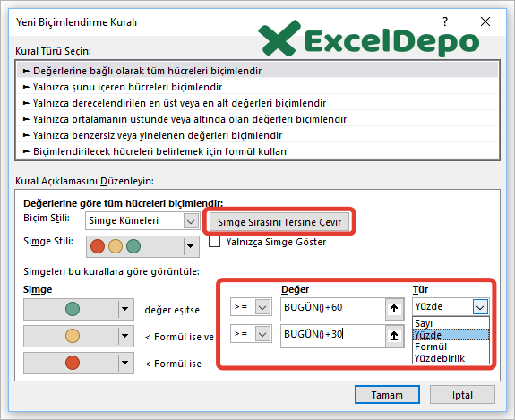
Task: Open the Biçim Stili Simge Kümeleri dropdown
Action: pyautogui.click(x=142, y=220)
